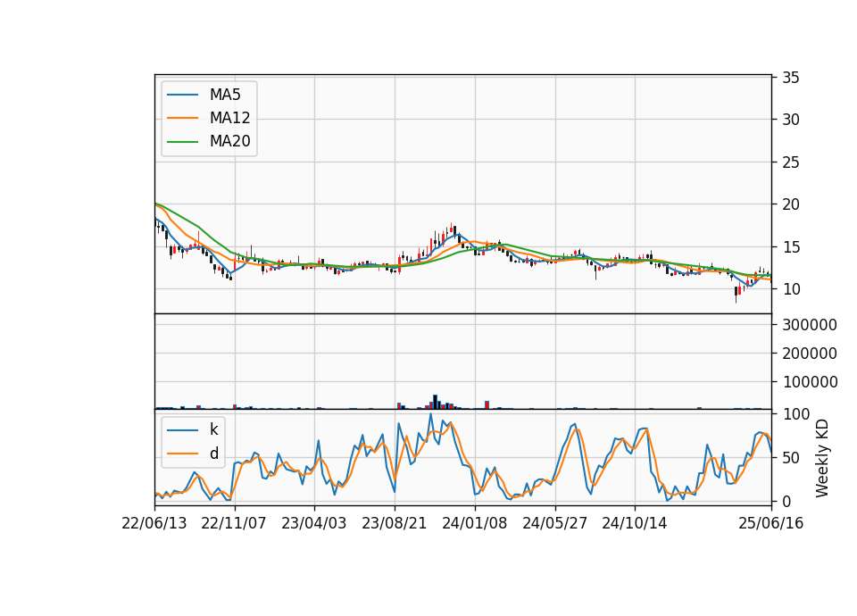This screenshot has width=857, height=616.
Task: Click the 24/01/08 date tick label
Action: 474,524
